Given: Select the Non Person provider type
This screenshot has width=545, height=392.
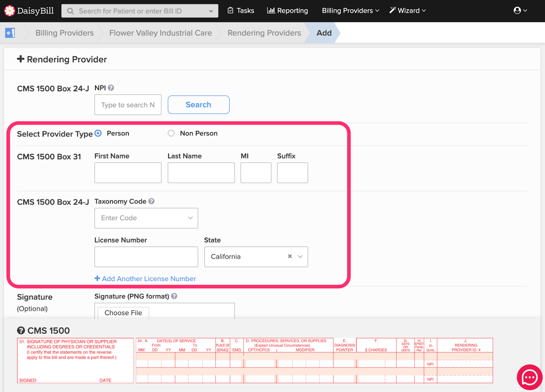Looking at the screenshot, I should [x=171, y=133].
